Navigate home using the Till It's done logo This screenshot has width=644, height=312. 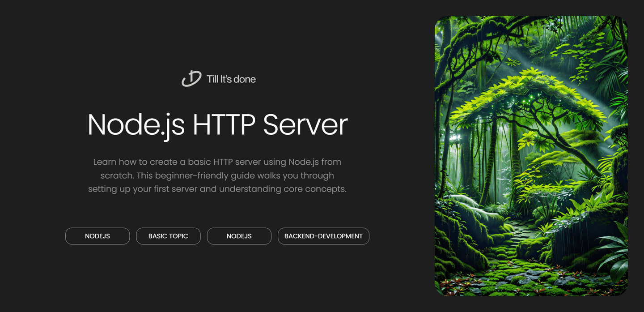coord(218,79)
